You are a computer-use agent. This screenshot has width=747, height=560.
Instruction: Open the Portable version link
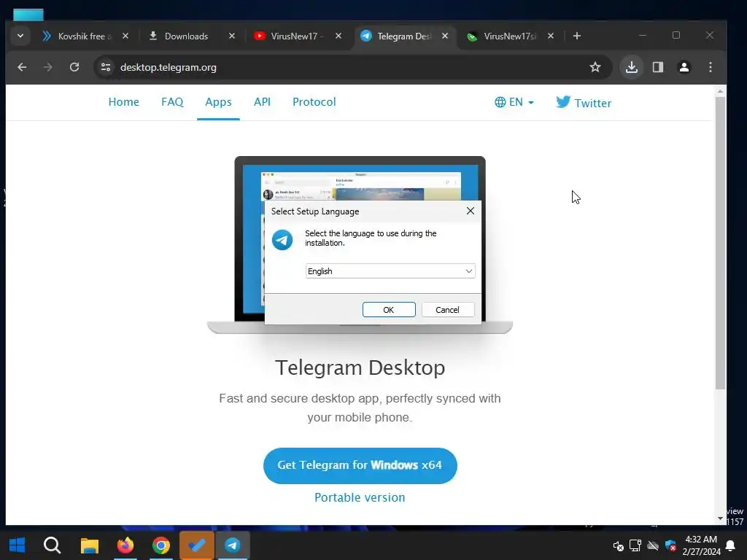coord(360,497)
